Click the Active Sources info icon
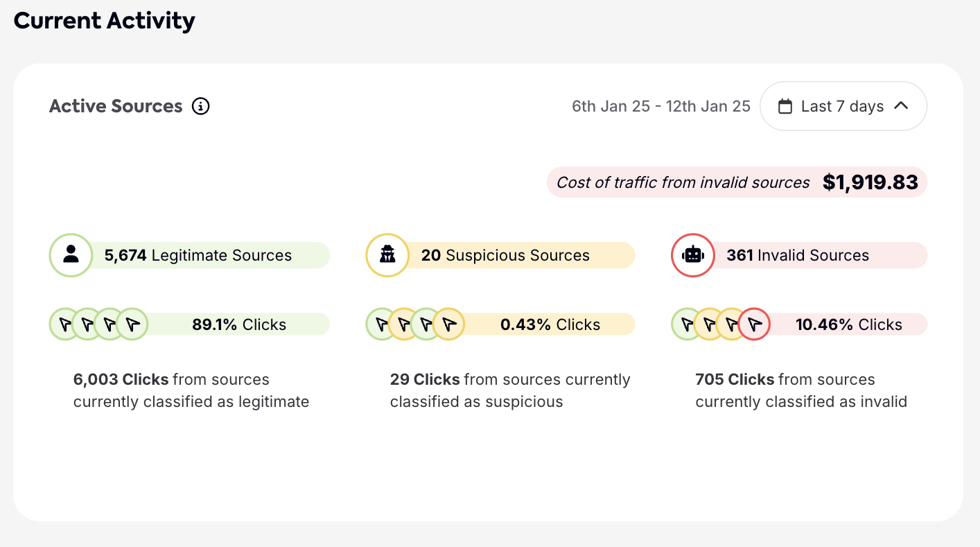980x547 pixels. [200, 106]
